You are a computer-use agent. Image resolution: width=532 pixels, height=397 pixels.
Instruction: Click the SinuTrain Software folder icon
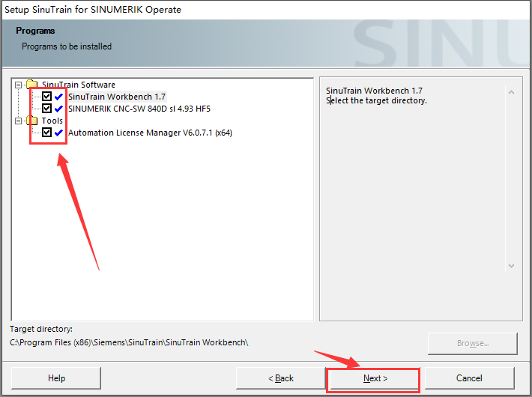(32, 84)
